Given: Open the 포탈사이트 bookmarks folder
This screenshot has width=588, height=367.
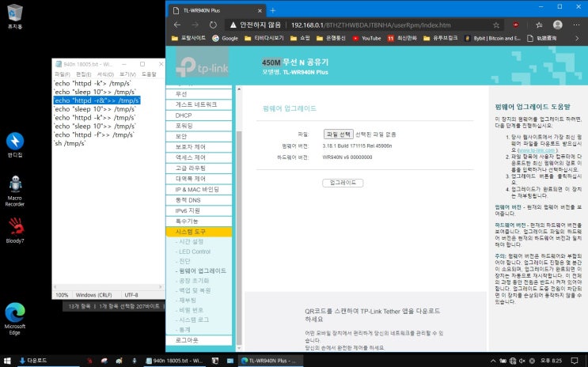Looking at the screenshot, I should [188, 38].
